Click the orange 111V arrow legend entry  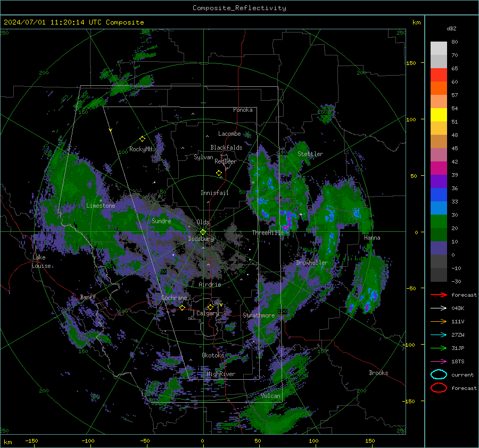(x=439, y=321)
